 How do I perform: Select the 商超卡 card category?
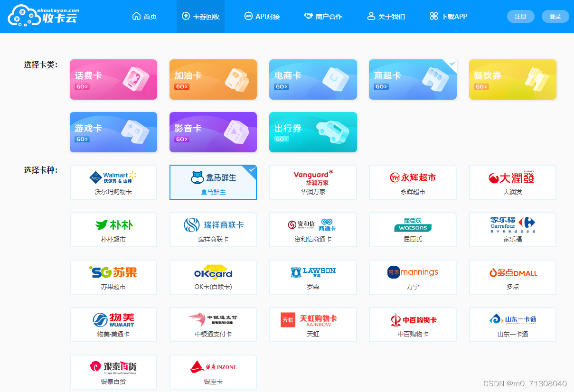[x=413, y=79]
